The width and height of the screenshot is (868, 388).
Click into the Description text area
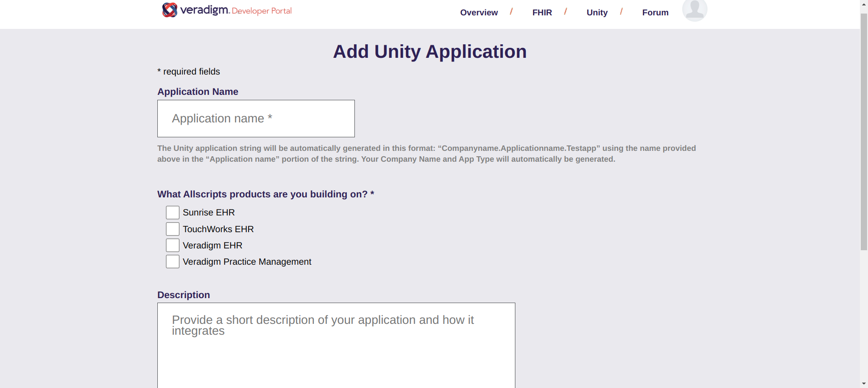[336, 346]
